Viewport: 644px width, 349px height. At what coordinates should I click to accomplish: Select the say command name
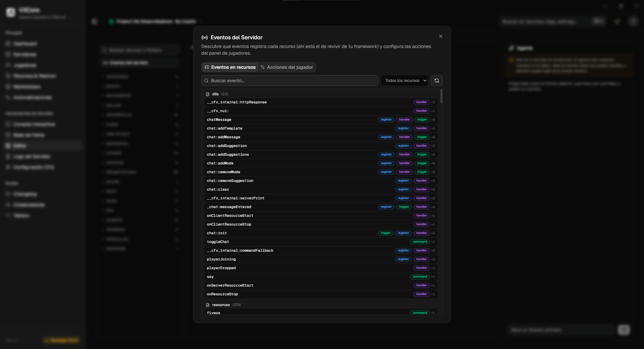[x=210, y=277]
